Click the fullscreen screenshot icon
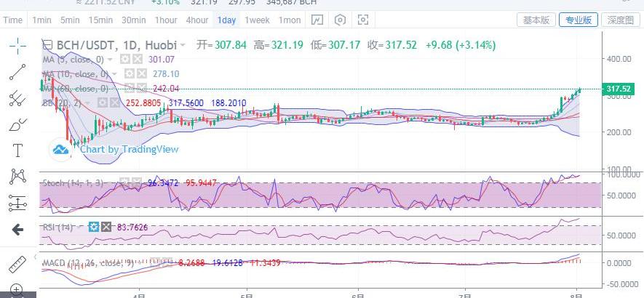Viewport: 644px width, 298px height. click(x=363, y=20)
